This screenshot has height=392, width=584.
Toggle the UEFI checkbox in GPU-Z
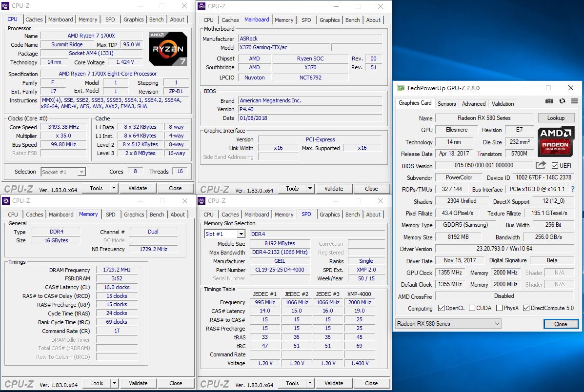click(555, 166)
